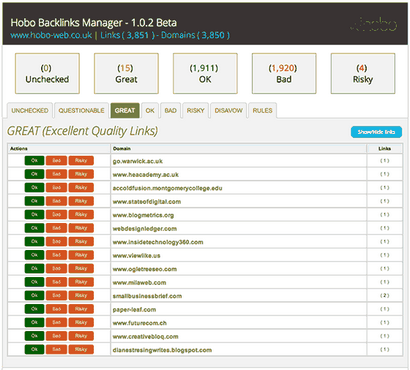Mark paper-leaf.com as Ok
Image resolution: width=410 pixels, height=370 pixels.
34,309
